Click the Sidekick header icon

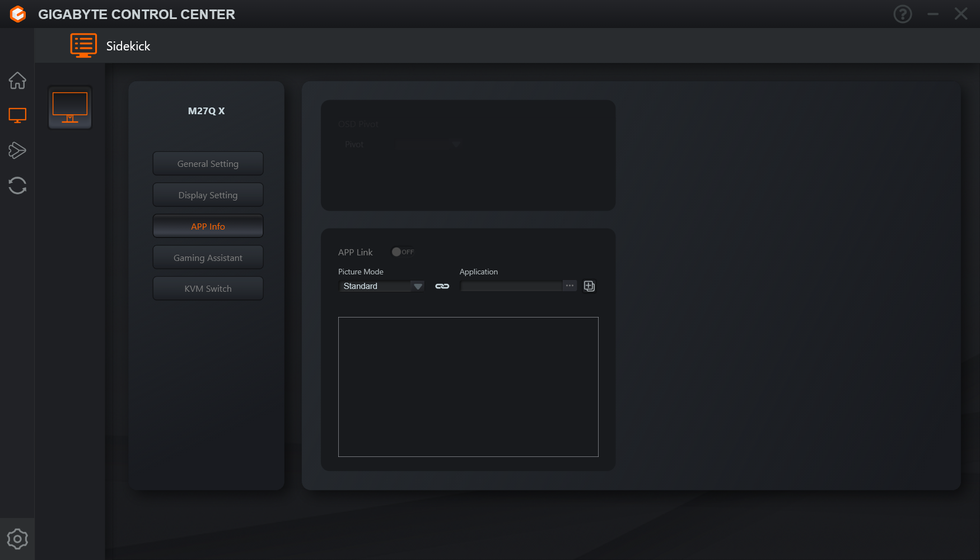point(83,45)
